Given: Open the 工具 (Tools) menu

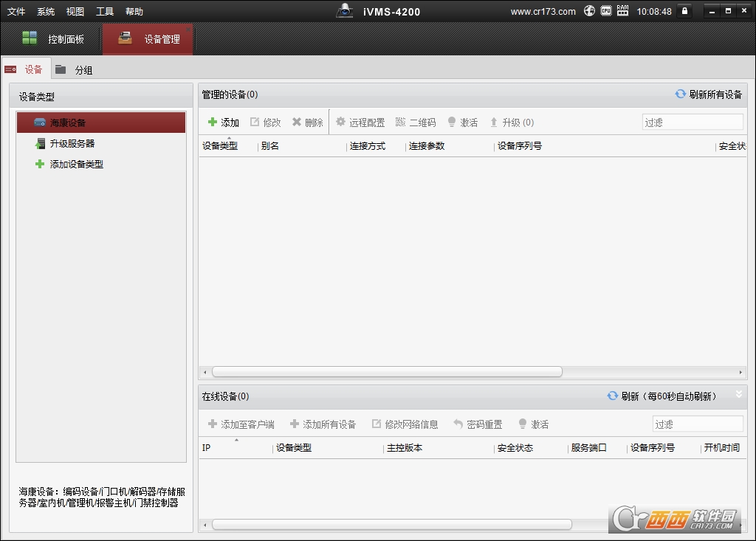Looking at the screenshot, I should click(x=105, y=12).
